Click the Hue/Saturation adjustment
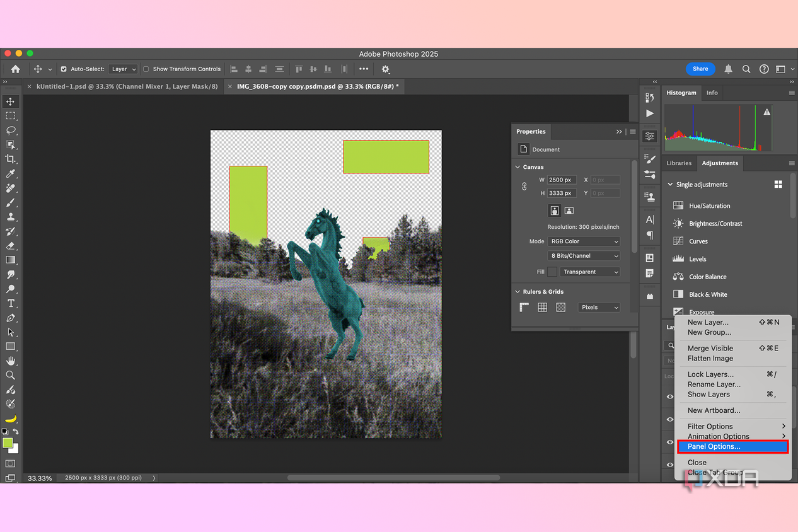This screenshot has width=798, height=532. [702, 205]
